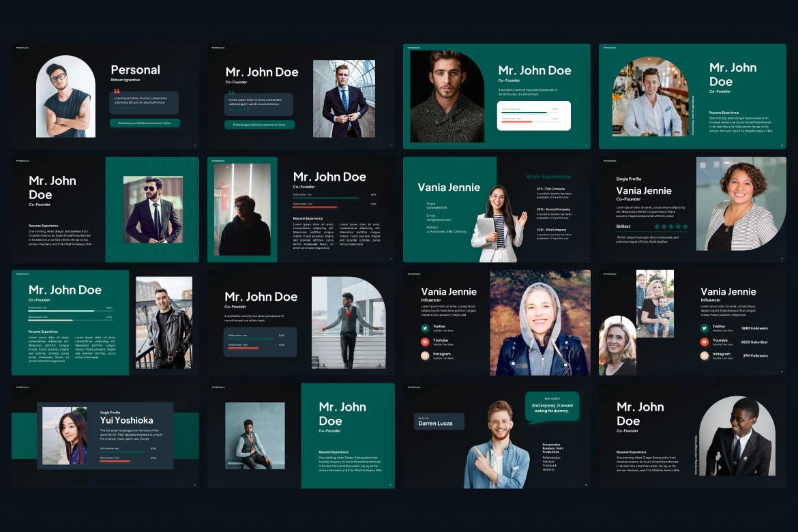
Task: Click Twitter icon next to 188M Followers
Action: tap(705, 328)
